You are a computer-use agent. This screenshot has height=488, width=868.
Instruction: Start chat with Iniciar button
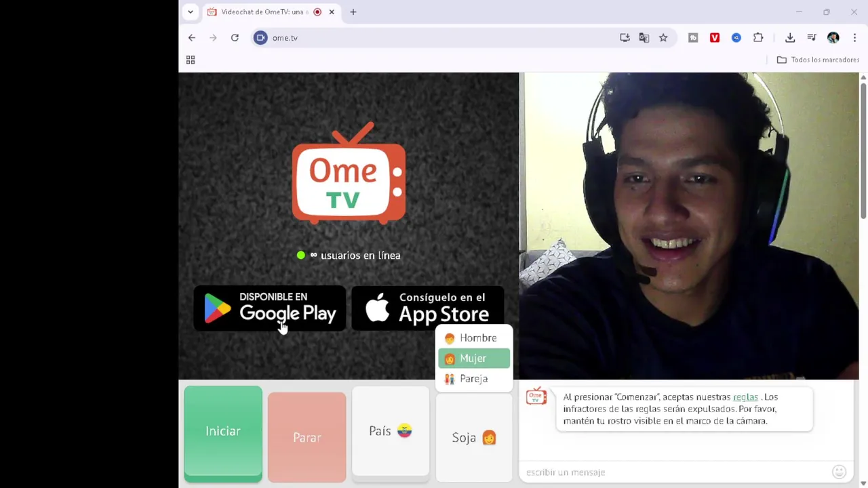(223, 434)
